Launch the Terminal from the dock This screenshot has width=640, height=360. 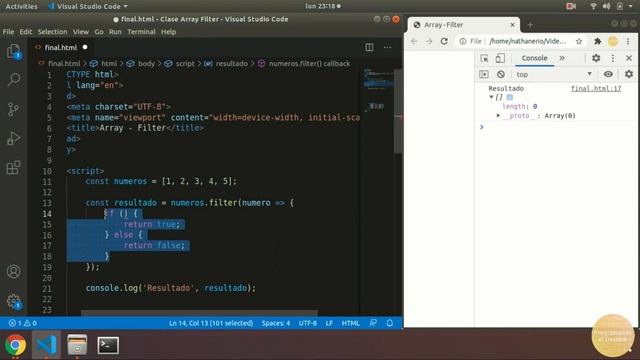[108, 345]
